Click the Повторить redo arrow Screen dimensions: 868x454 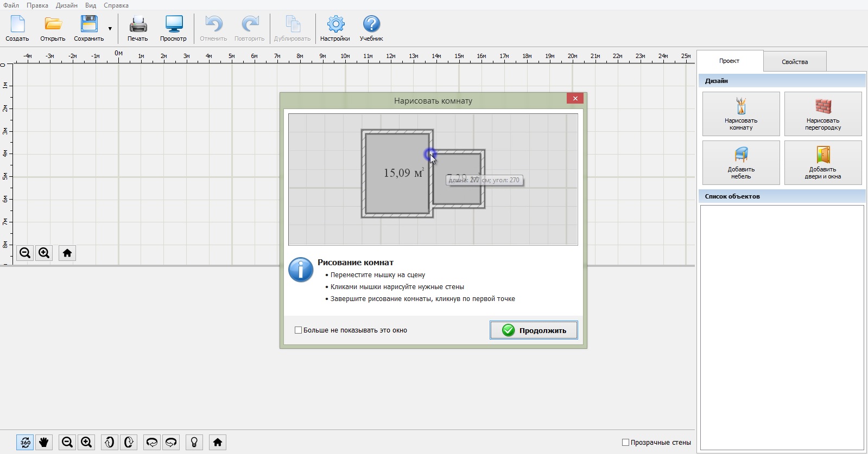click(250, 28)
